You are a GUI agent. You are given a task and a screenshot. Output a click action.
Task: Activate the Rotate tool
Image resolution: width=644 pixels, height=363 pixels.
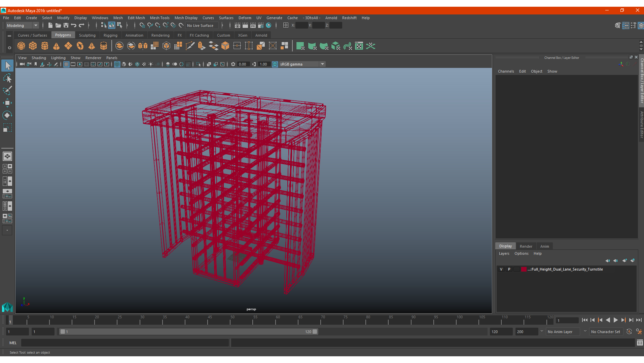(7, 115)
